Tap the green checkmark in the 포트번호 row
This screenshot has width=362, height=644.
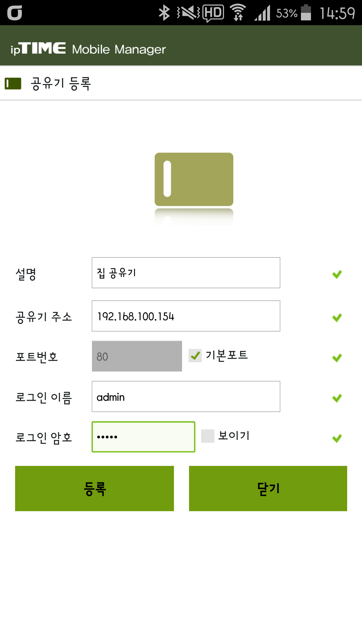(x=337, y=358)
